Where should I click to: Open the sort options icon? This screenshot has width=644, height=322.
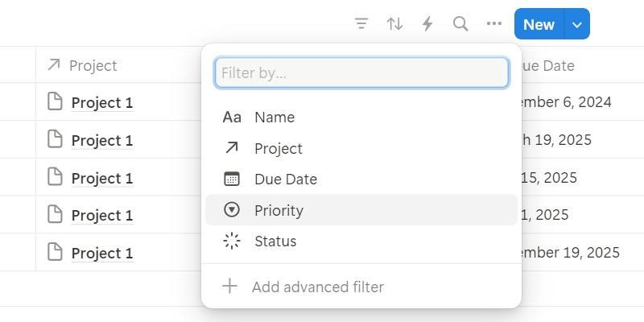pos(394,24)
